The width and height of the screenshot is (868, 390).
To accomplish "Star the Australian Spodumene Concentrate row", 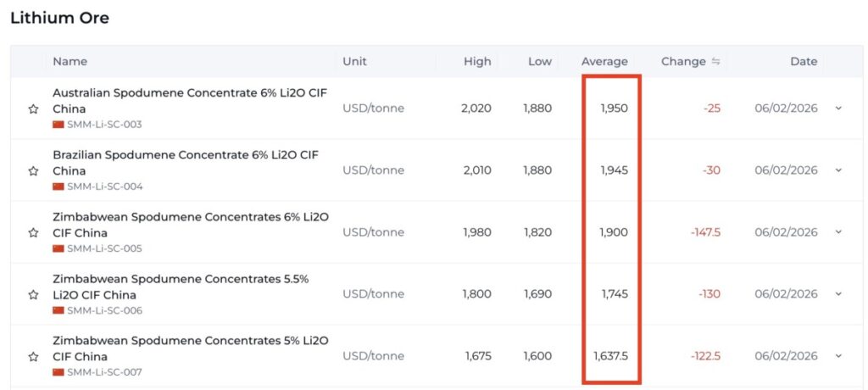I will click(33, 109).
